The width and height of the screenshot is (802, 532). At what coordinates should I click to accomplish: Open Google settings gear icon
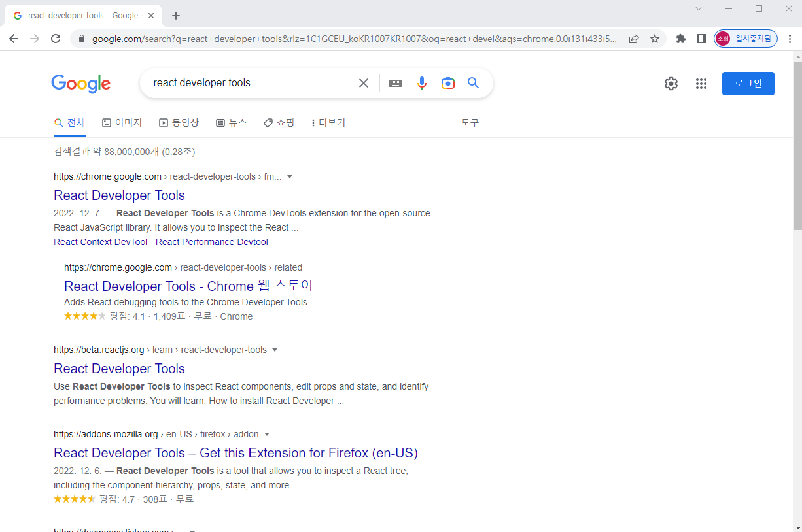coord(671,84)
